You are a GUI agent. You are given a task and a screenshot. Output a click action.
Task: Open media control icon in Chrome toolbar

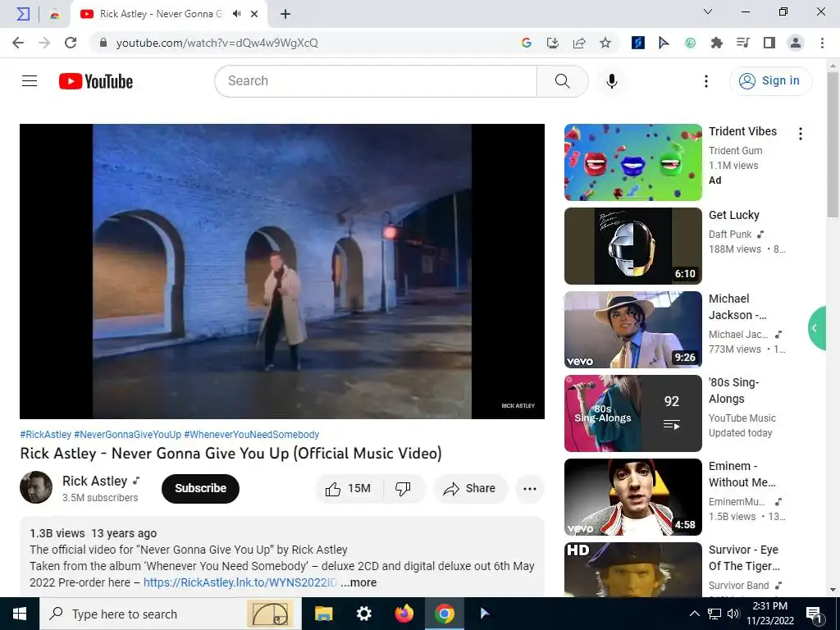(x=743, y=43)
